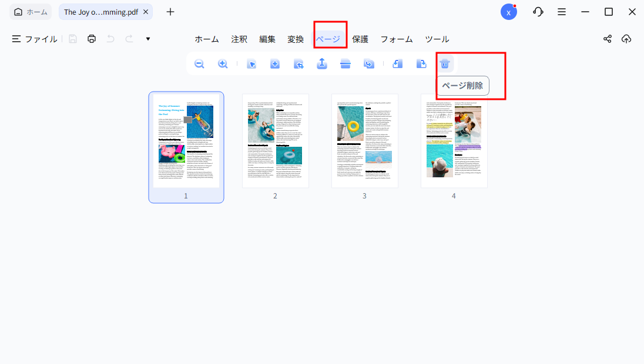Select the page split icon

pyautogui.click(x=345, y=63)
